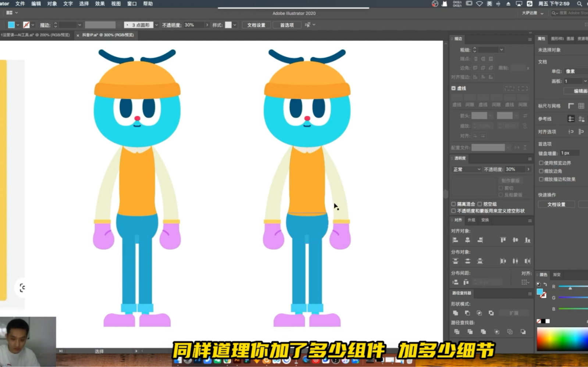This screenshot has height=367, width=588.
Task: Show grid icon in Properties panel
Action: click(x=581, y=106)
